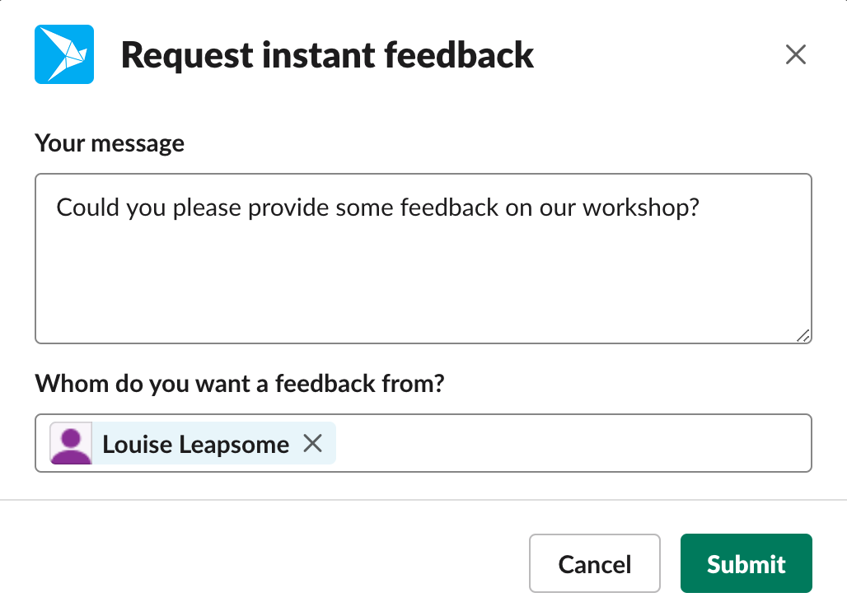Viewport: 847px width, 616px height.
Task: Submit the feedback request
Action: pos(746,563)
